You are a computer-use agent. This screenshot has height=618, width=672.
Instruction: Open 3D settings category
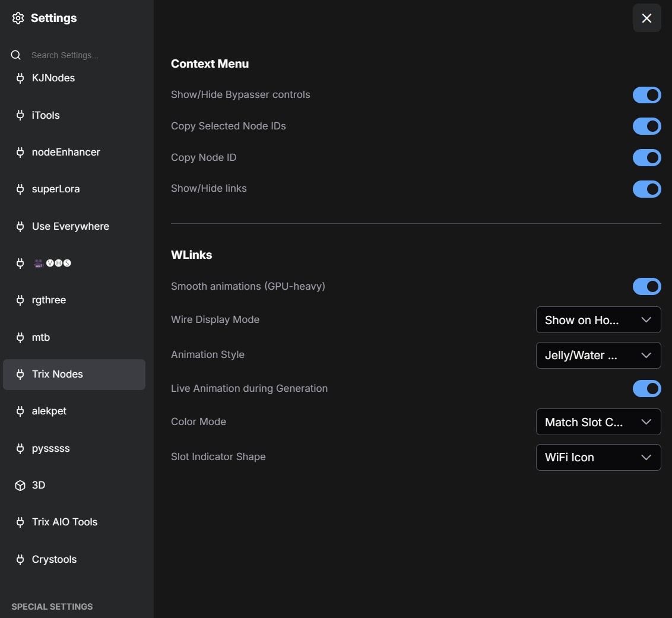(74, 485)
